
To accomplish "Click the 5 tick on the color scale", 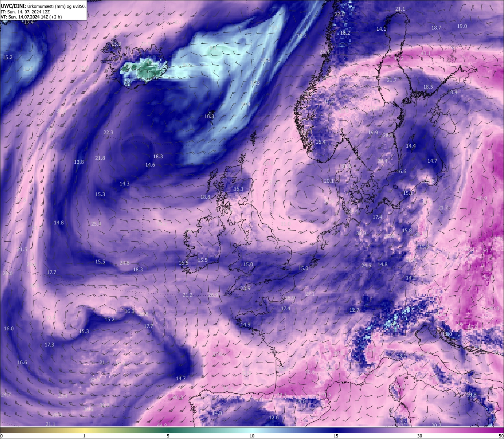I will (x=168, y=436).
